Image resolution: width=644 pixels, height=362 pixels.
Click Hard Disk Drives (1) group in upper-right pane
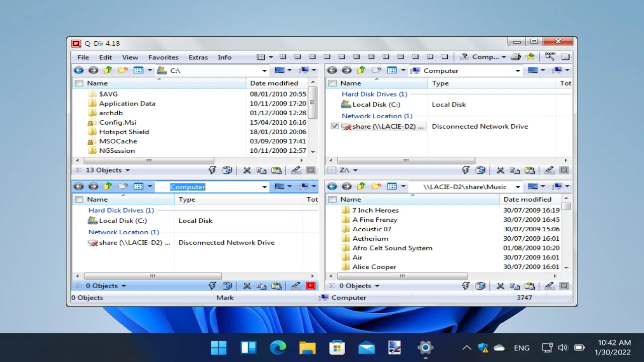point(374,94)
